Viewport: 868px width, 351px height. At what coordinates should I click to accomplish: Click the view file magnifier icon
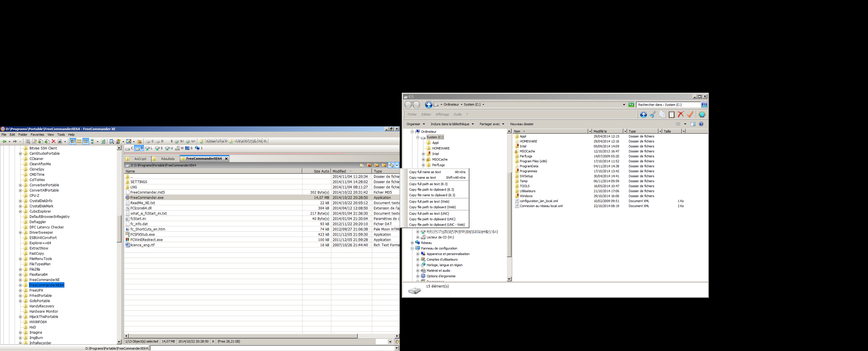(28, 142)
